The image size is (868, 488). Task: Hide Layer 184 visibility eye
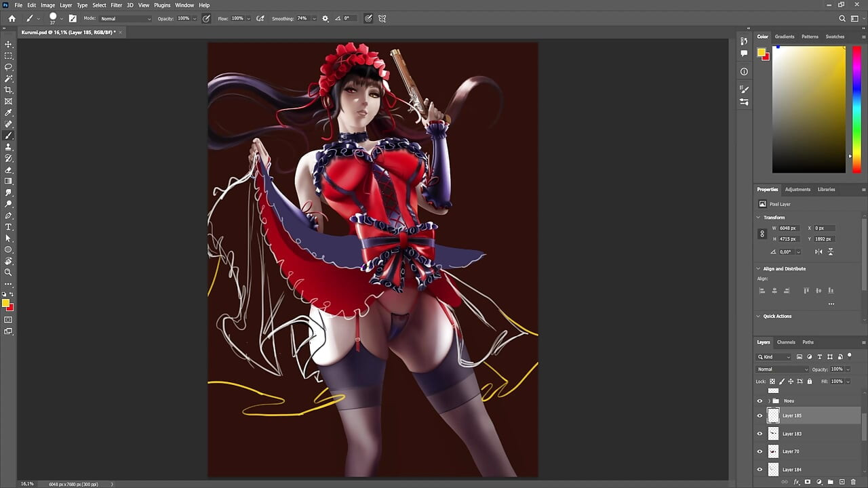click(x=759, y=469)
